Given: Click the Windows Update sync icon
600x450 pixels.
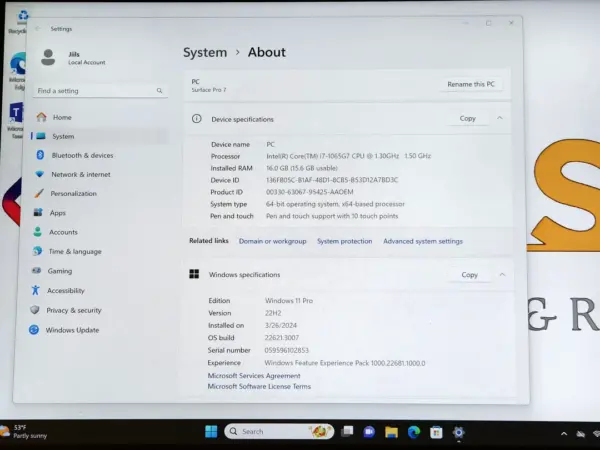Looking at the screenshot, I should tap(34, 329).
